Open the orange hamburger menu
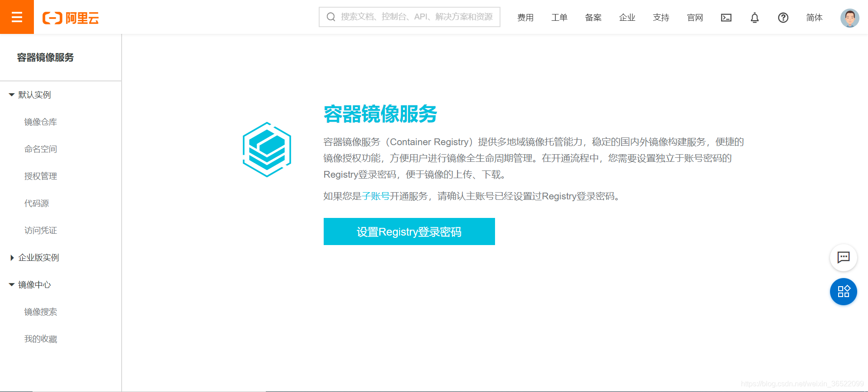Image resolution: width=868 pixels, height=392 pixels. [17, 17]
